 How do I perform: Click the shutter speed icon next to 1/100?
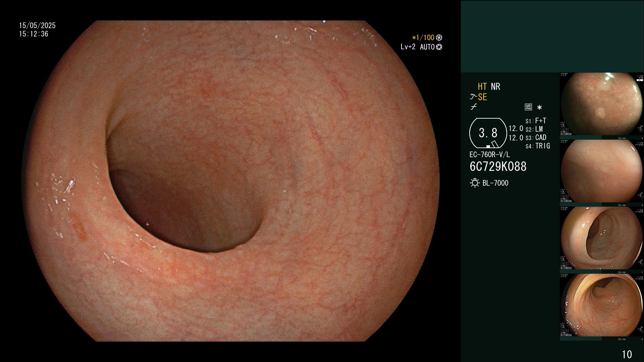[439, 38]
